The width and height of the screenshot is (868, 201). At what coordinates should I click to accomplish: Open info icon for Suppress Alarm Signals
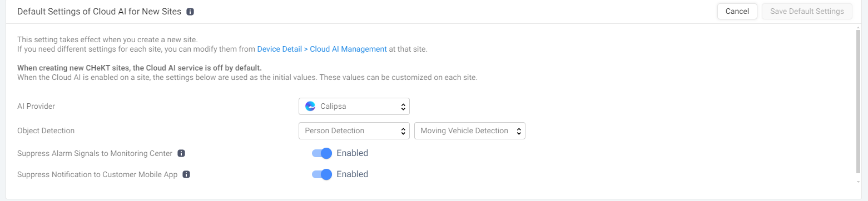click(x=181, y=153)
